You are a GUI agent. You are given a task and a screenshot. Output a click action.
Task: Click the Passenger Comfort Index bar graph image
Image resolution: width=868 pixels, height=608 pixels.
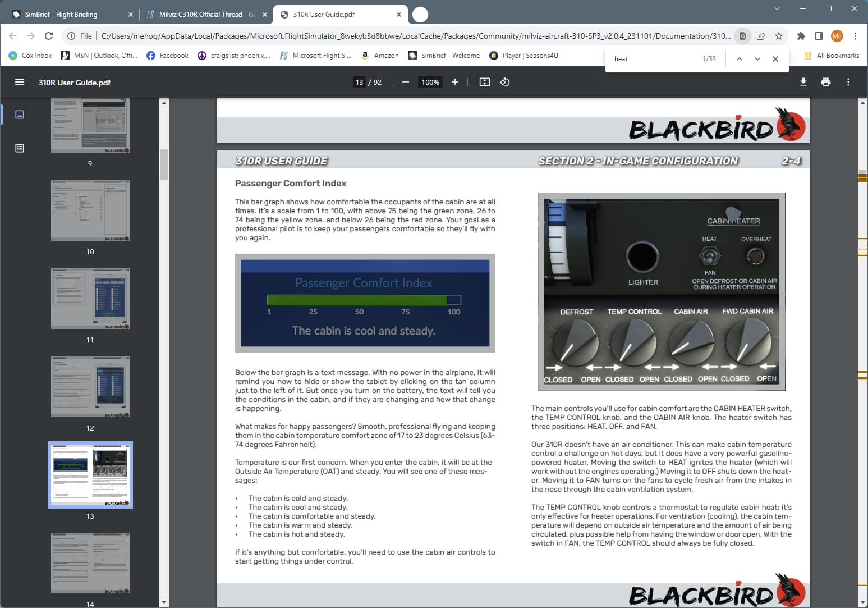coord(365,303)
